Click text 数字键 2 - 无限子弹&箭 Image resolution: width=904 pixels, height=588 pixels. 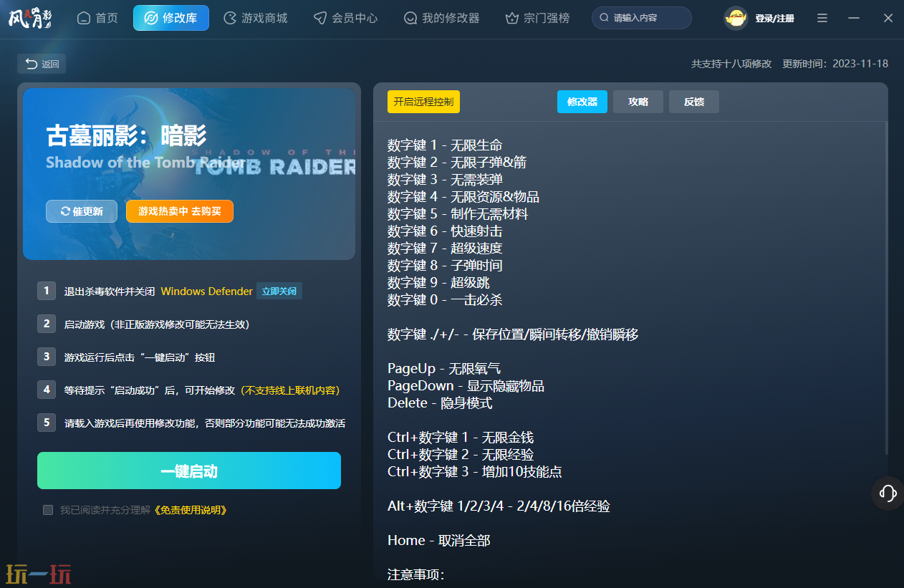(x=457, y=163)
